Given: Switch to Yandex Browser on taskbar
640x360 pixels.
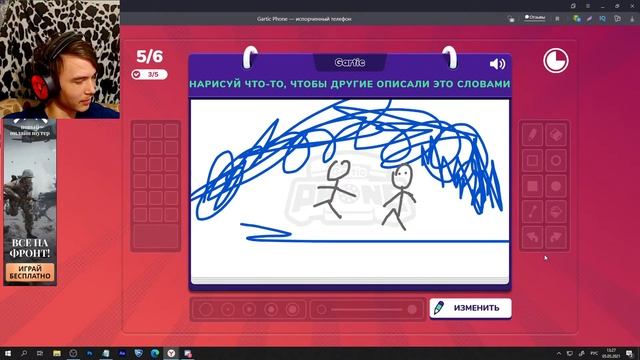Looking at the screenshot, I should click(x=171, y=353).
